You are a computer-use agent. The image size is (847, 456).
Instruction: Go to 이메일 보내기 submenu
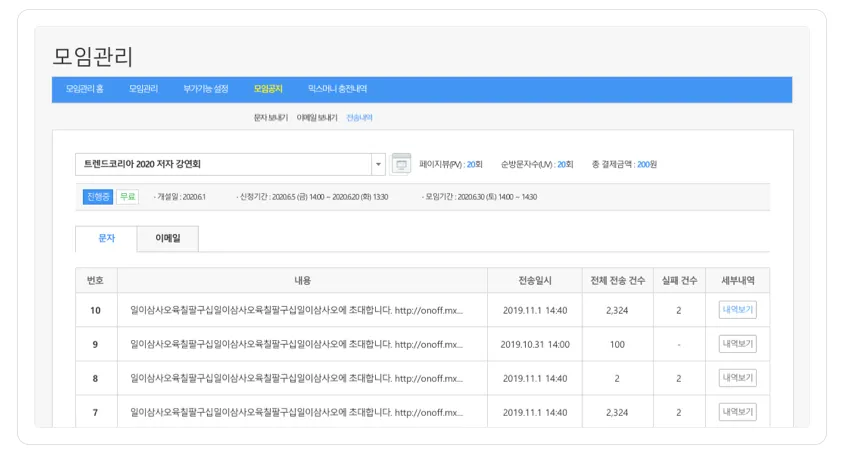(x=317, y=118)
